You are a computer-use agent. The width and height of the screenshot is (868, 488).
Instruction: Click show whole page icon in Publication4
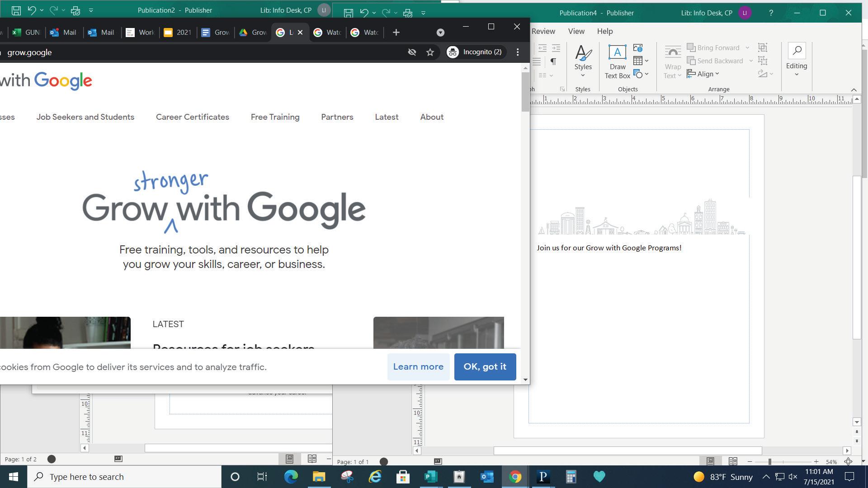tap(849, 461)
